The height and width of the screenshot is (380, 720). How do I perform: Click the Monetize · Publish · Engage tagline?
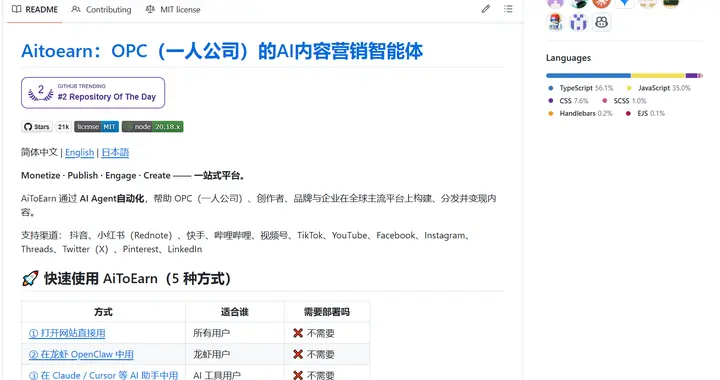click(x=133, y=175)
